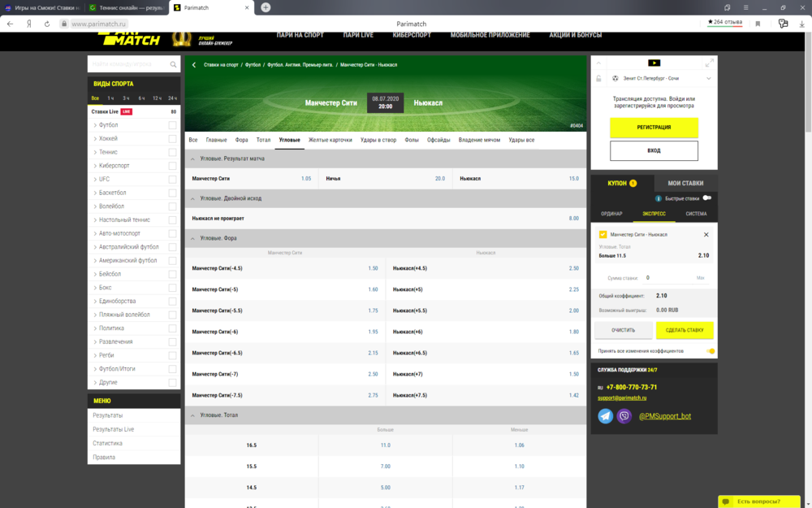Image resolution: width=812 pixels, height=508 pixels.
Task: Toggle the Быстрые ставки switch
Action: tap(707, 198)
